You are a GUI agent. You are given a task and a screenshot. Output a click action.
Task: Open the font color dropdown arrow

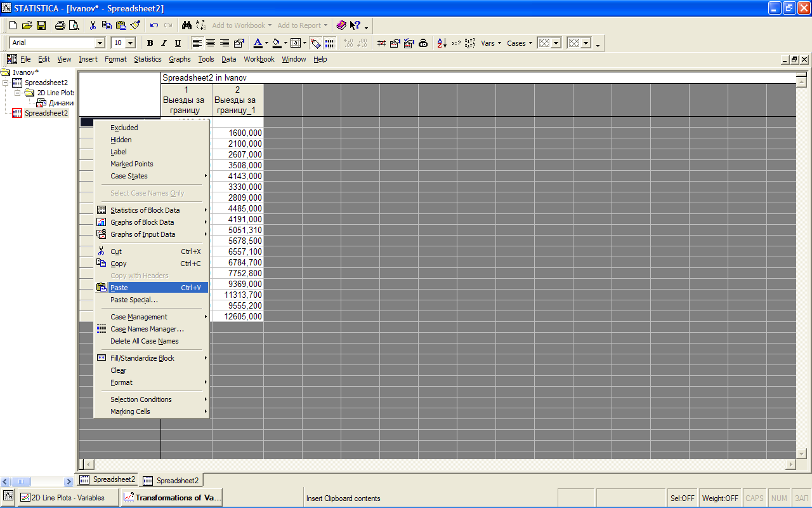tap(266, 43)
